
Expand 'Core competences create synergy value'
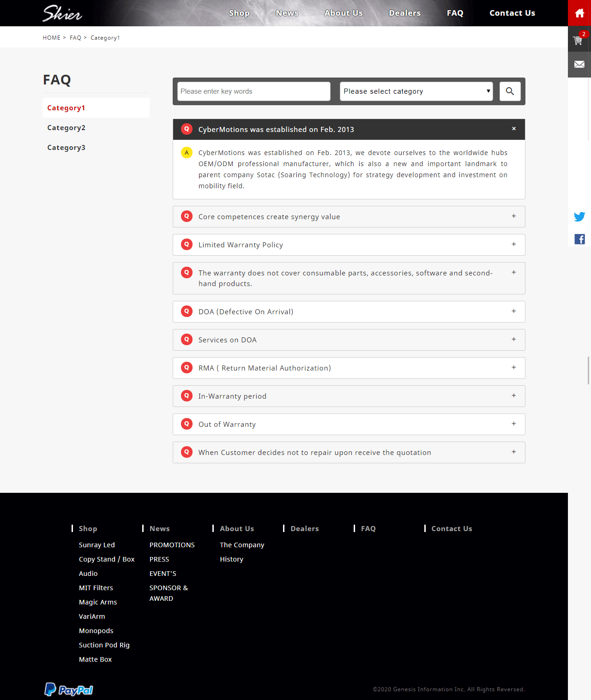pyautogui.click(x=349, y=216)
